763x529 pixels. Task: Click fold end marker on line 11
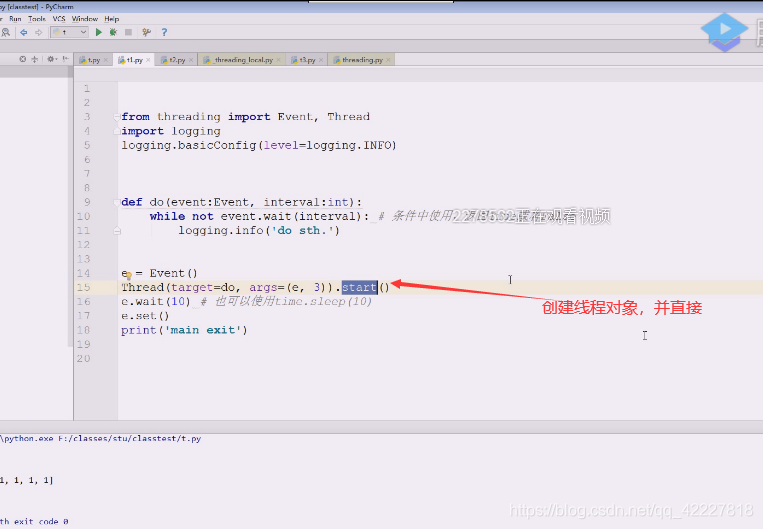point(117,231)
